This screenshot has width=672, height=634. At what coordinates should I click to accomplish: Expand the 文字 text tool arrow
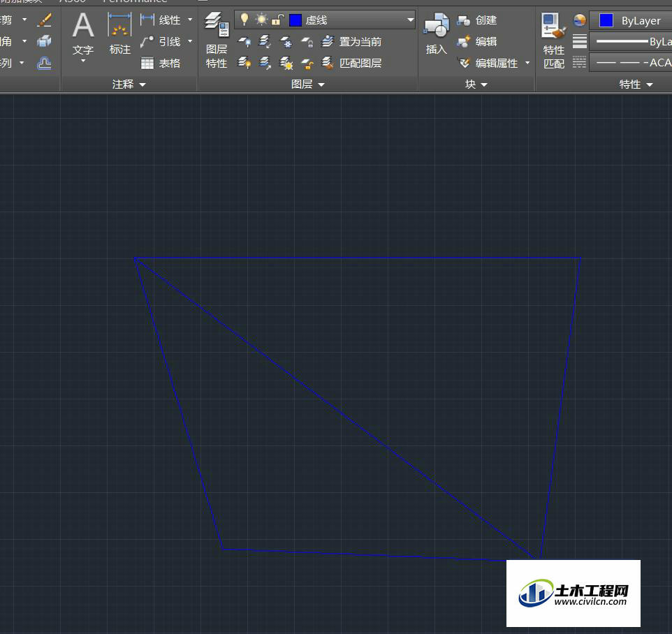(83, 61)
